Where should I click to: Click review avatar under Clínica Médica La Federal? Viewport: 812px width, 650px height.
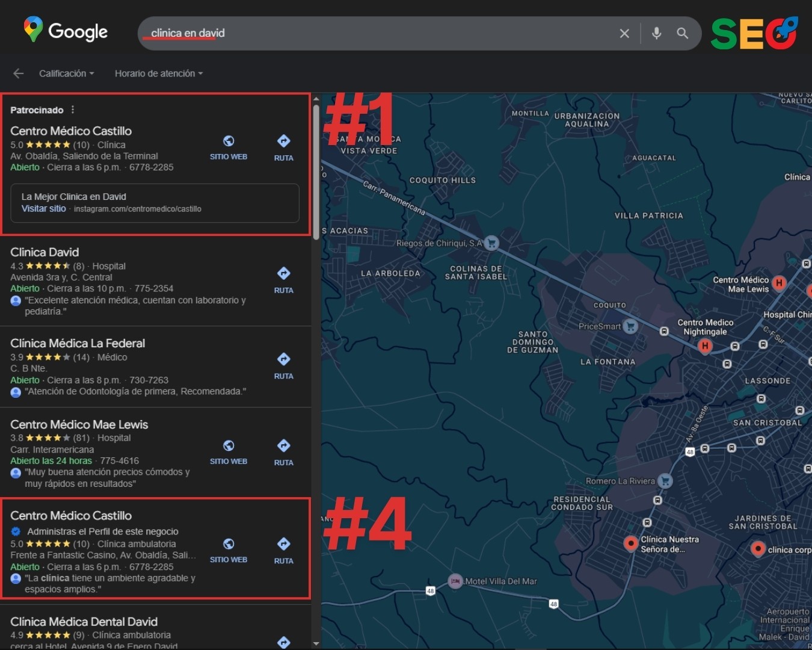click(x=16, y=392)
